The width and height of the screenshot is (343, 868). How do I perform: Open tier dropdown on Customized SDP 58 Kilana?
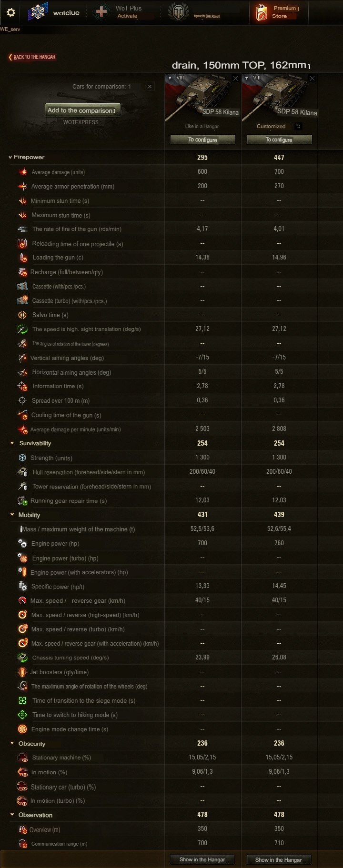(x=247, y=78)
